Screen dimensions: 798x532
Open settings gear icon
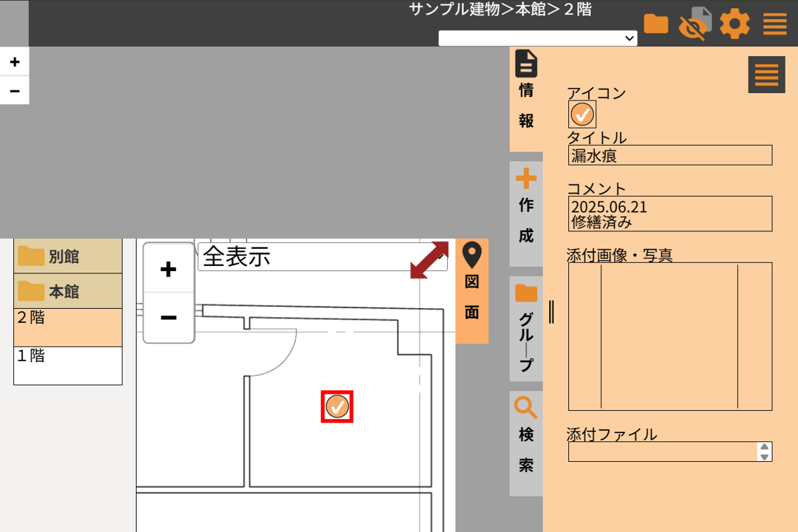[734, 24]
